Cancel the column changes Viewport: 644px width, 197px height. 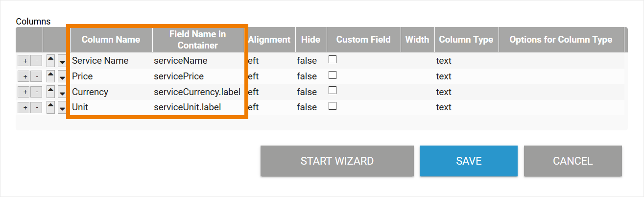(x=572, y=161)
